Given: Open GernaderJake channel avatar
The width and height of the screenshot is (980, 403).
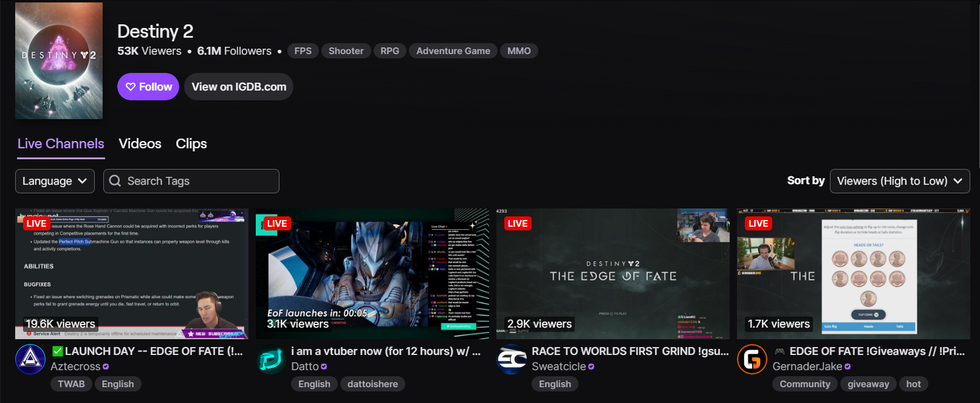Looking at the screenshot, I should pyautogui.click(x=752, y=359).
